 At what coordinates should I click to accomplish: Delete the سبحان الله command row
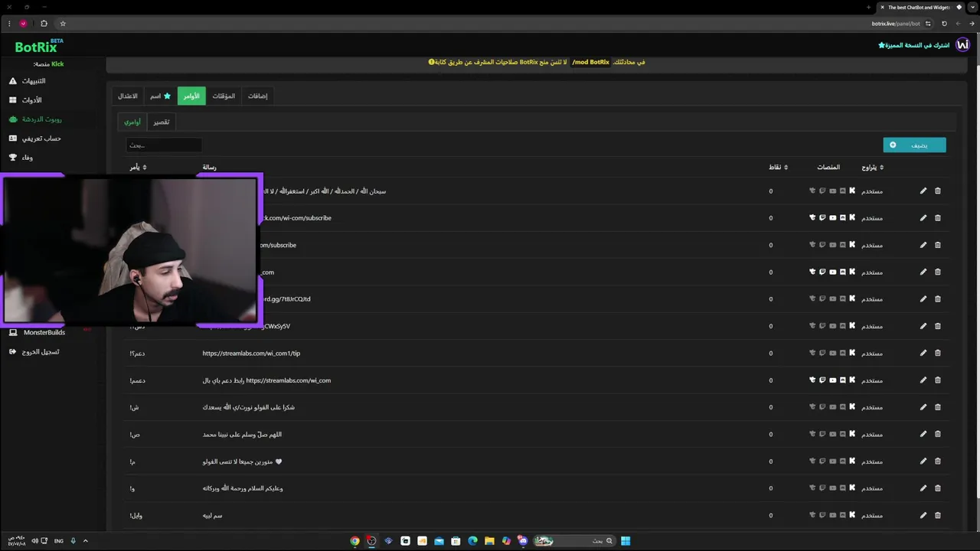(x=938, y=191)
